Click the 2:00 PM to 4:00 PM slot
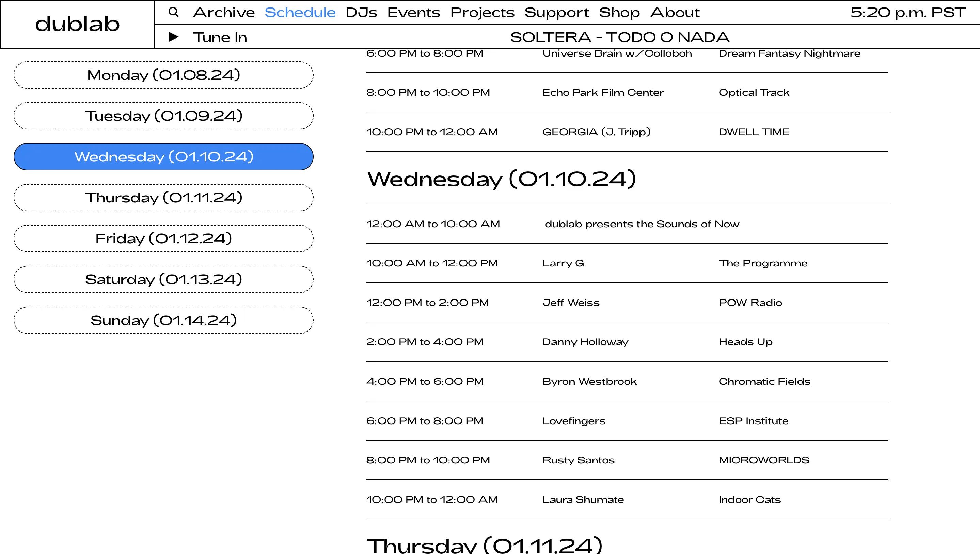The height and width of the screenshot is (554, 980). point(425,342)
